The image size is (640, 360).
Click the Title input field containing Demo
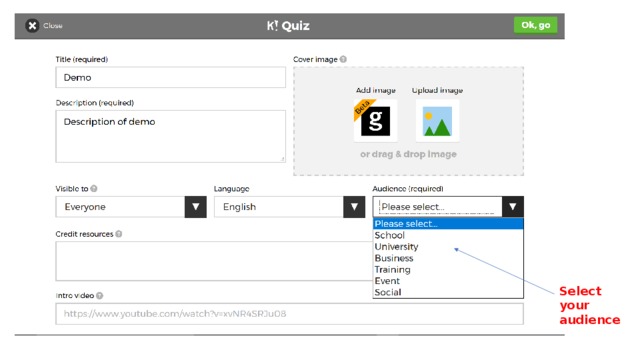pos(171,78)
